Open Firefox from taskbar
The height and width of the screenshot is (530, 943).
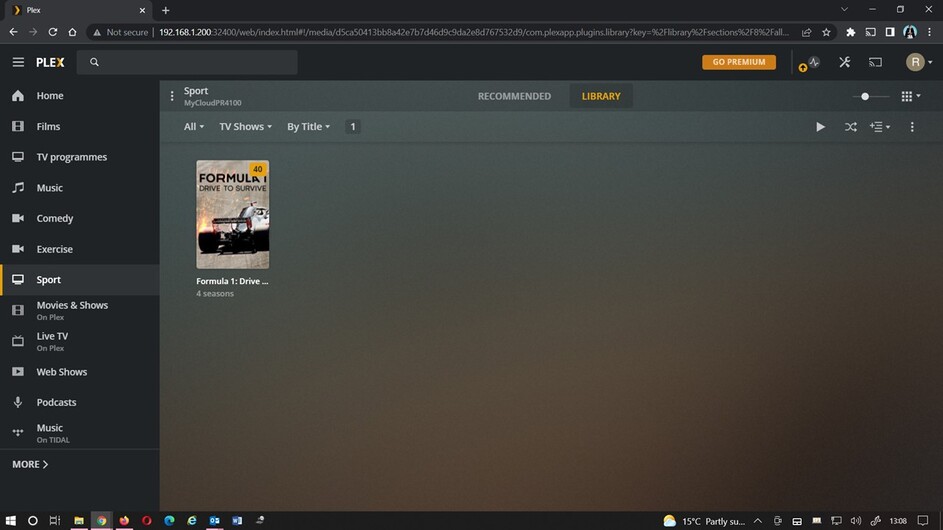pyautogui.click(x=124, y=520)
